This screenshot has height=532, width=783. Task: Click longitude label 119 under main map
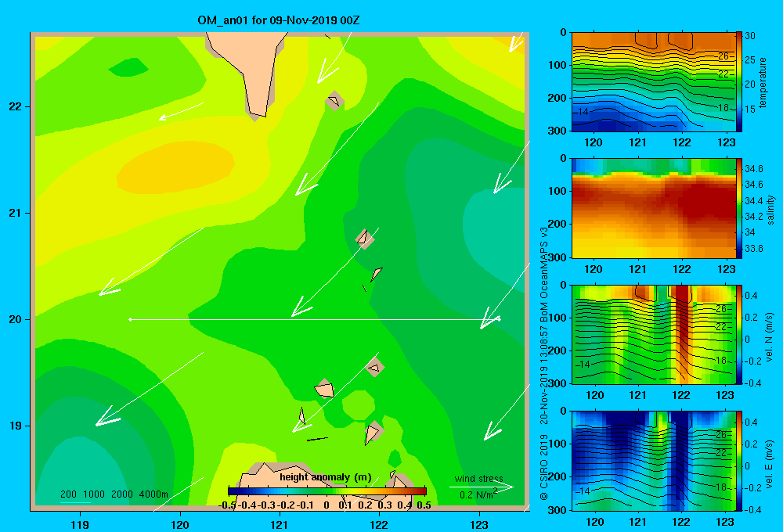(80, 524)
